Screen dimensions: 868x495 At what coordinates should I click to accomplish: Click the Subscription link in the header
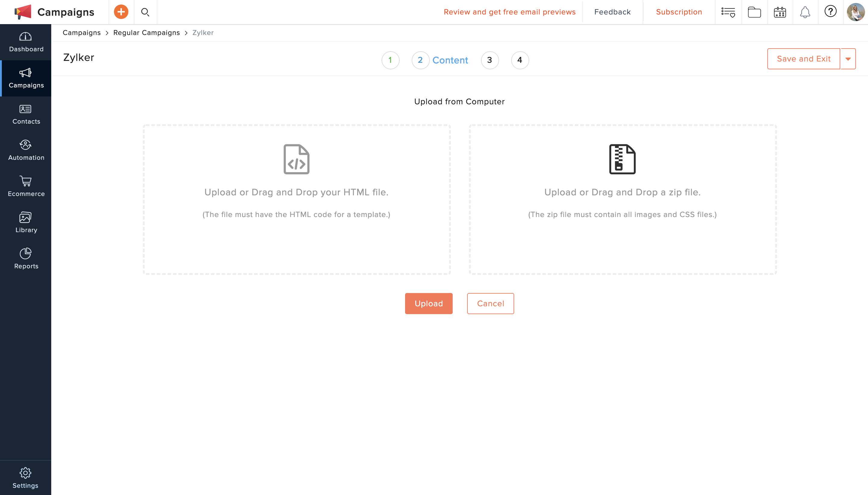coord(678,11)
